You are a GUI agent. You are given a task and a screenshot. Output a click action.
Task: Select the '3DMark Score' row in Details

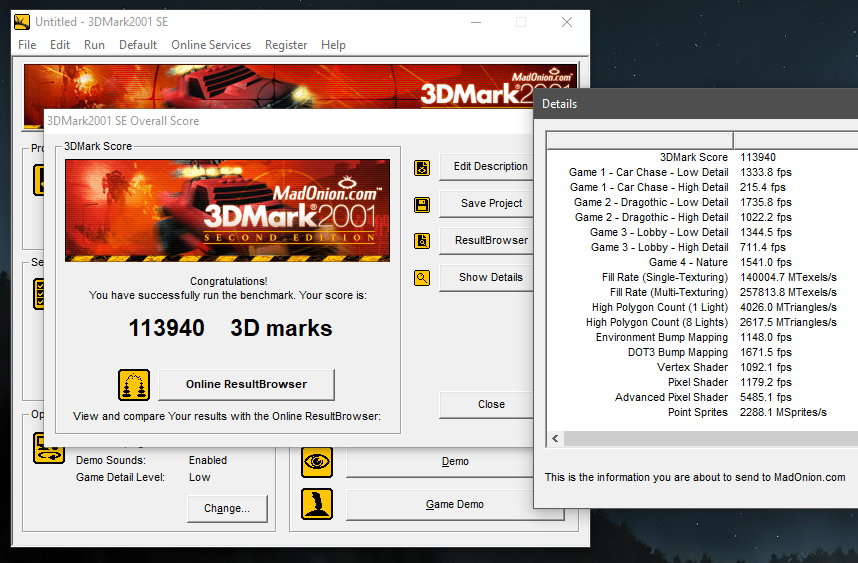(x=703, y=158)
